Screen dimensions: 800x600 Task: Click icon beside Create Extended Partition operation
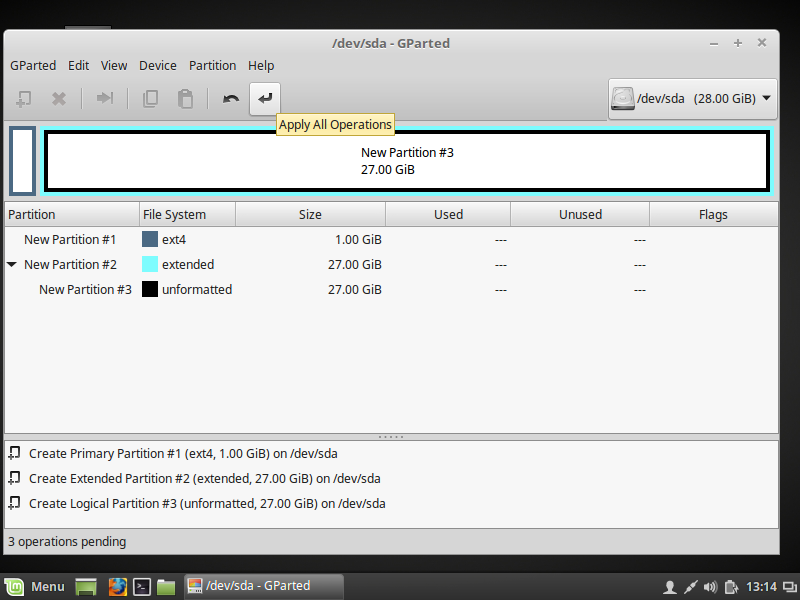click(14, 478)
